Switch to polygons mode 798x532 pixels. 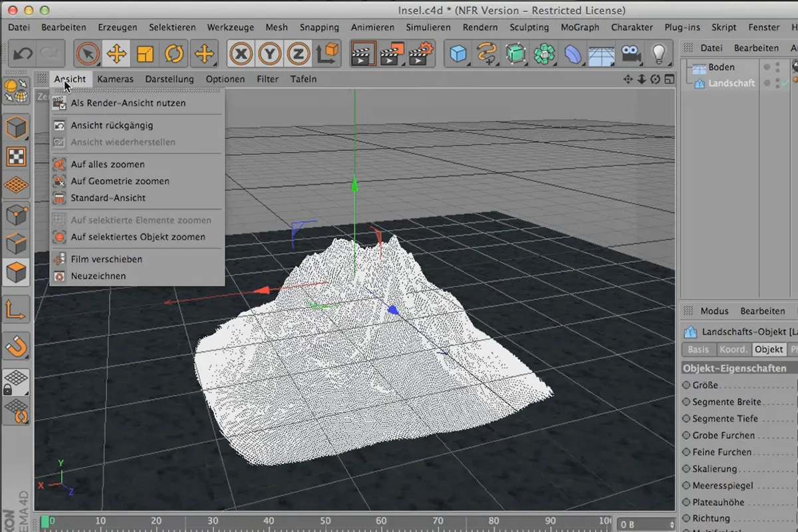tap(16, 273)
